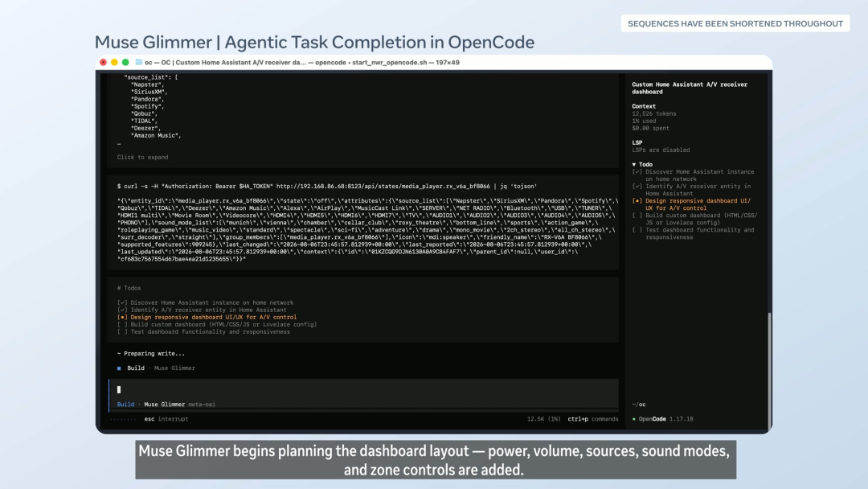Click the '"Napster",' source list entry

click(147, 84)
